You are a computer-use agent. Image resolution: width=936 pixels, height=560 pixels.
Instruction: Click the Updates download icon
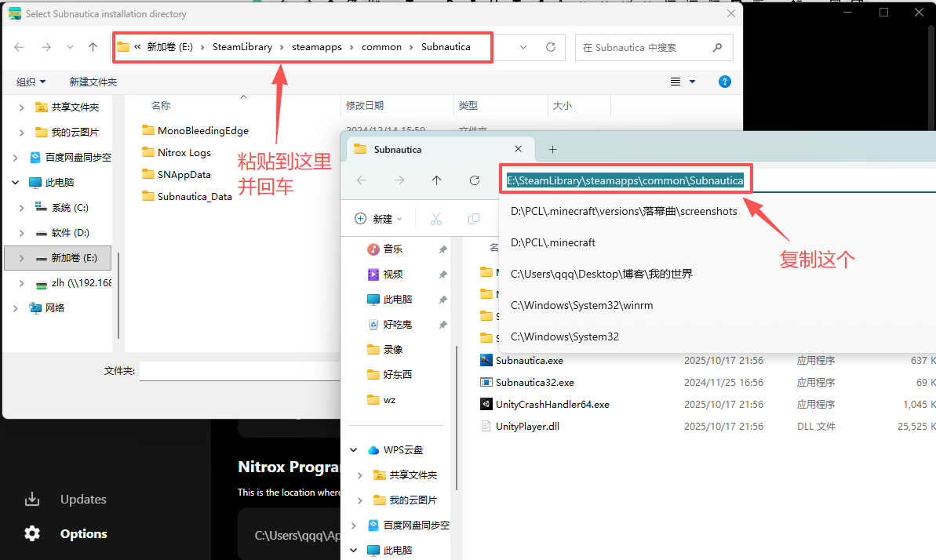(x=32, y=499)
